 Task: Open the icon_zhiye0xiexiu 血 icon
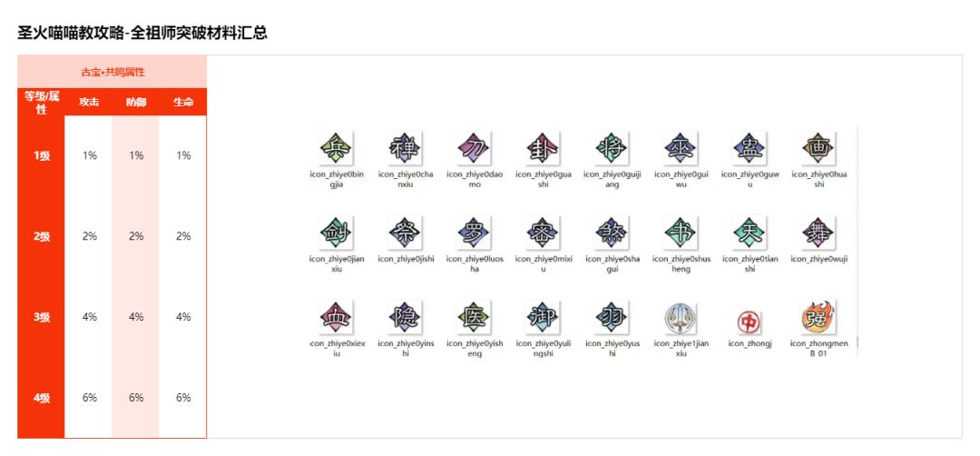337,316
